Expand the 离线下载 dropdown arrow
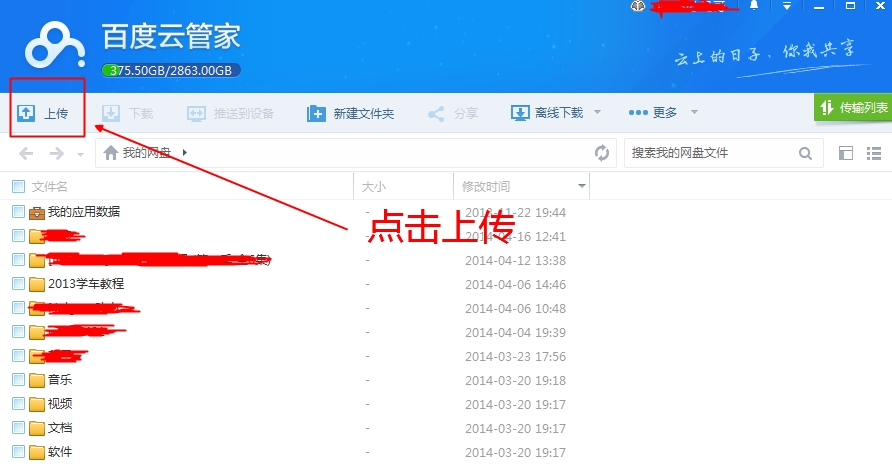The height and width of the screenshot is (464, 892). 597,112
